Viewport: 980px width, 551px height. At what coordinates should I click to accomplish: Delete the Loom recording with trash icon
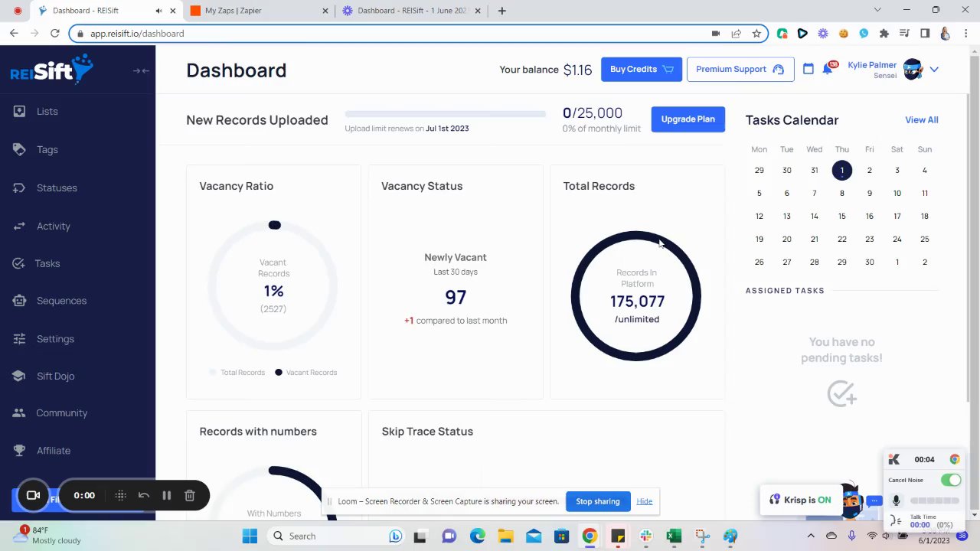click(x=190, y=495)
